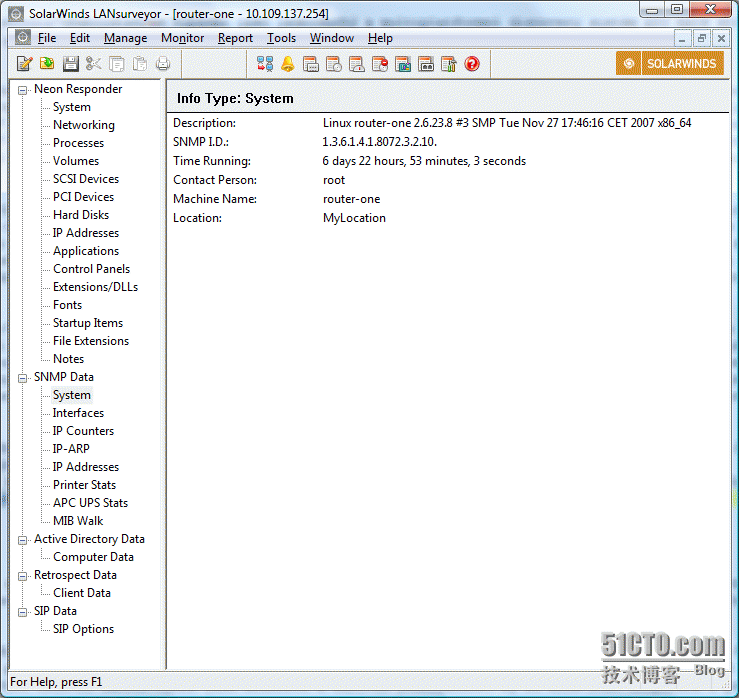Open the Window menu
Screen dimensions: 739x698
pyautogui.click(x=332, y=38)
